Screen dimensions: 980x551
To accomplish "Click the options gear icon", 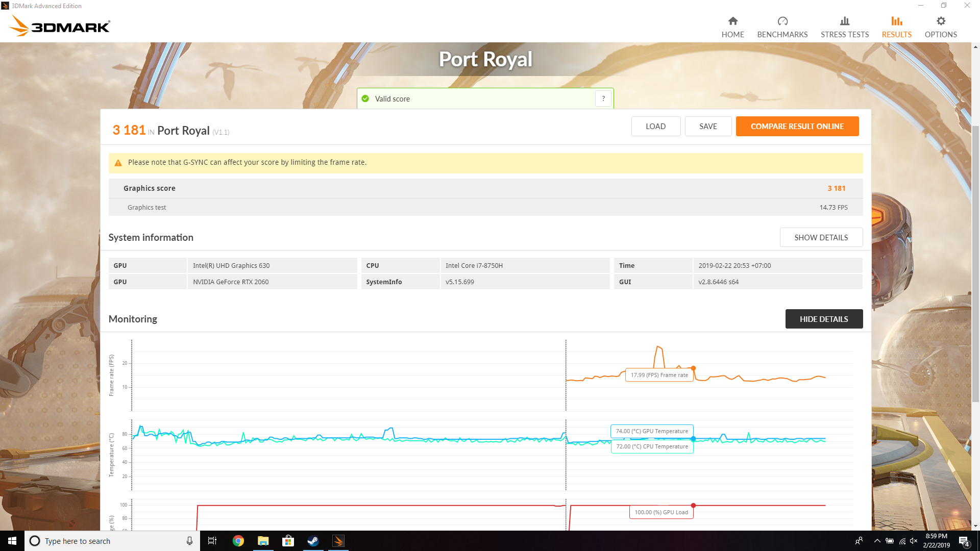I will click(941, 21).
